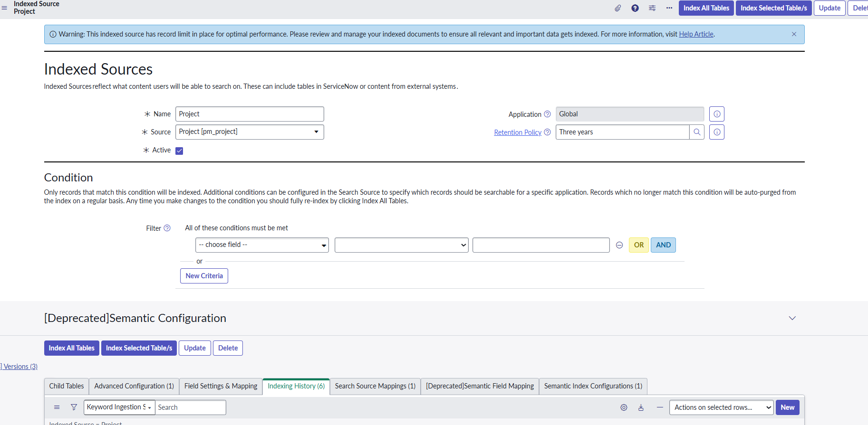Show Application field info icon
The image size is (868, 425).
(x=716, y=114)
